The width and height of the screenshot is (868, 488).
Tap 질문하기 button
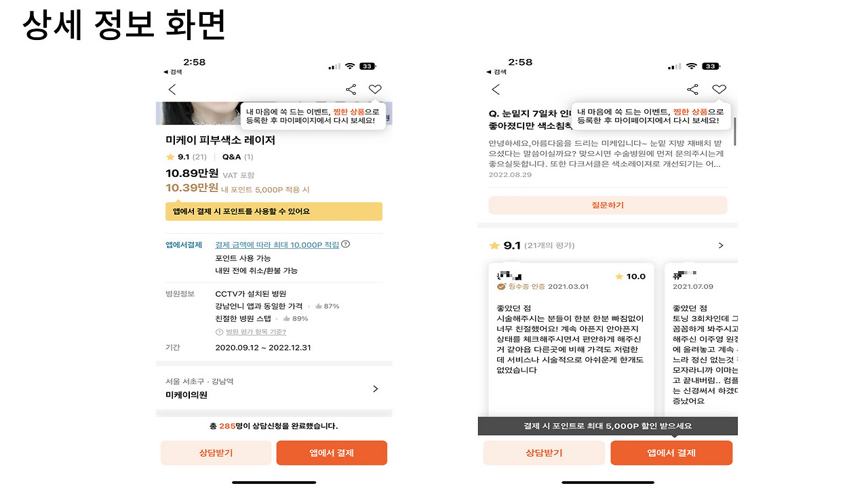[608, 205]
